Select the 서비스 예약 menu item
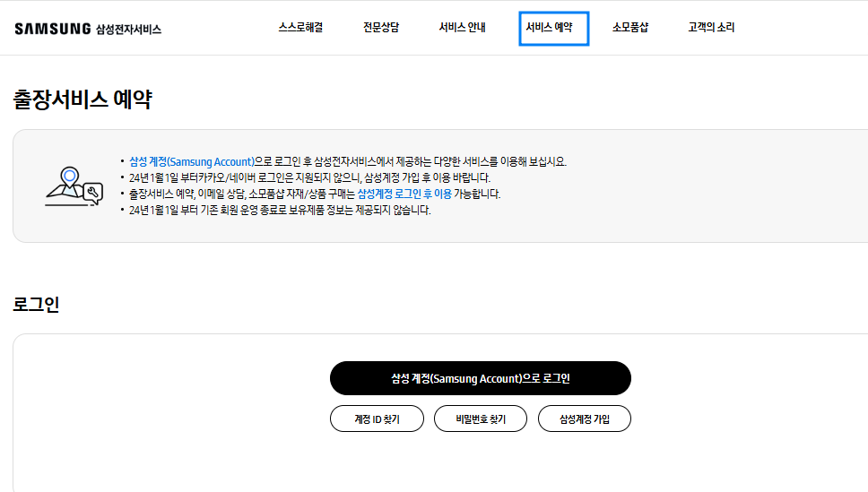This screenshot has height=492, width=868. [553, 28]
